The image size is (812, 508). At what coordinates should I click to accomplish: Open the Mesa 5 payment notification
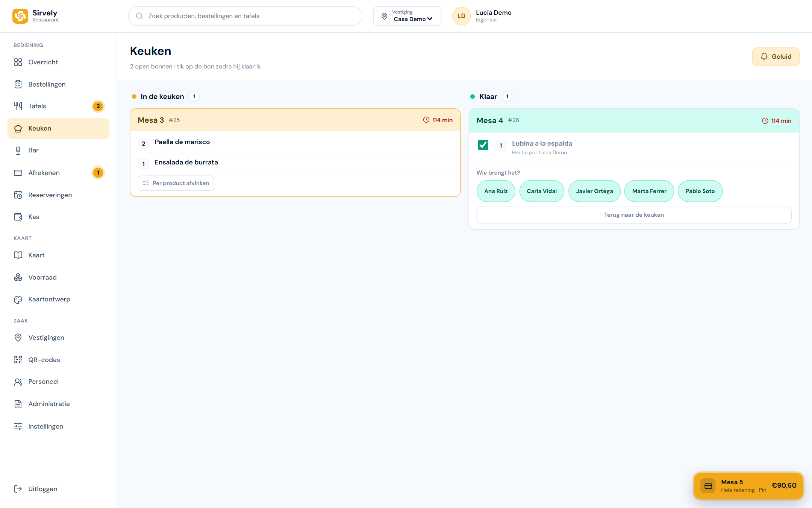coord(748,486)
